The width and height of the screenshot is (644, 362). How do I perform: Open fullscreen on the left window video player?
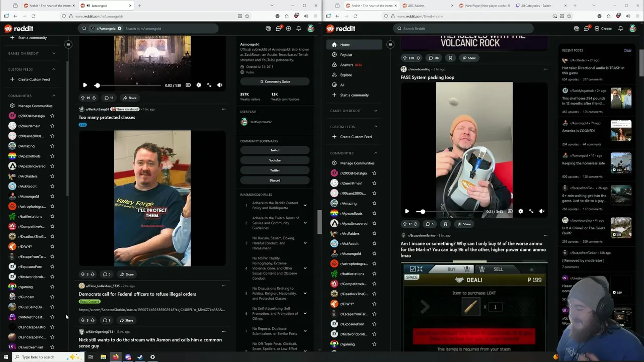tap(209, 85)
